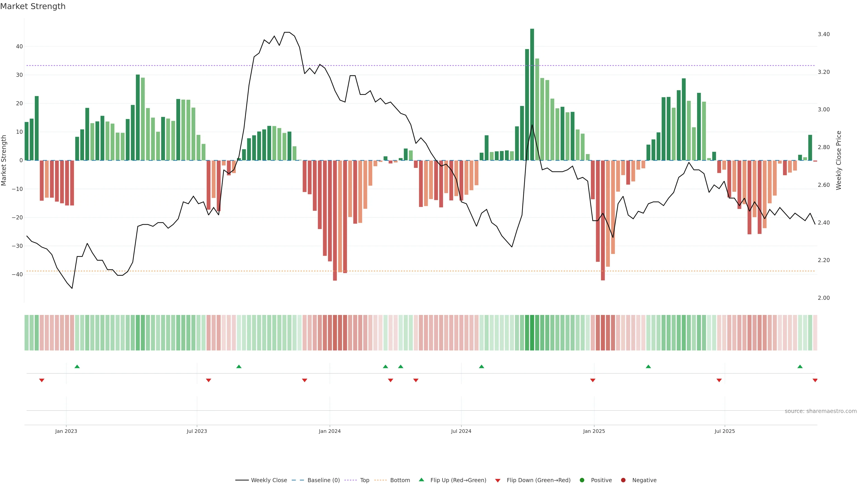Viewport: 868px width, 488px height.
Task: Click first green flip-up marker after Jan 2023
Action: click(x=77, y=366)
